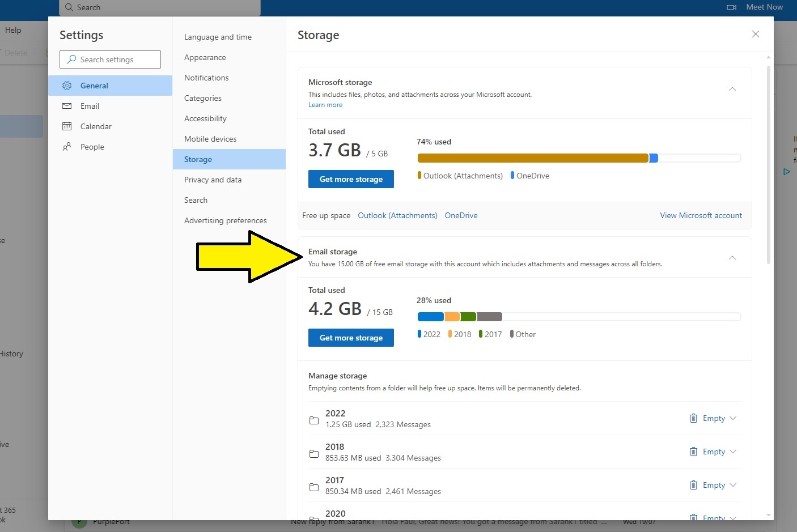Select the Email envelope icon in Settings sidebar

pyautogui.click(x=67, y=106)
